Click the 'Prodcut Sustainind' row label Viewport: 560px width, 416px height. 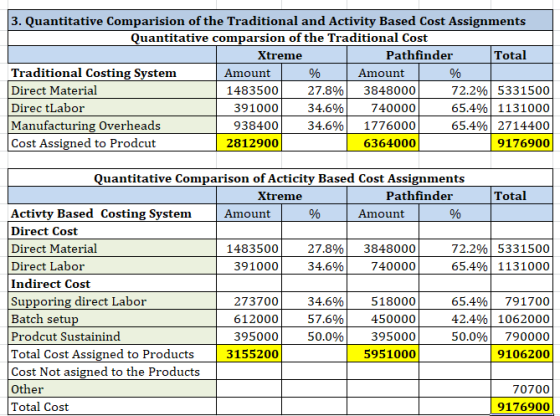tap(112, 336)
